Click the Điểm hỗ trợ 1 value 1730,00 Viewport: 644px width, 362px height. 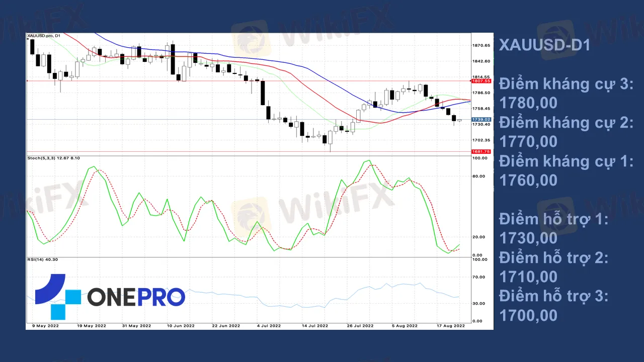tap(528, 238)
